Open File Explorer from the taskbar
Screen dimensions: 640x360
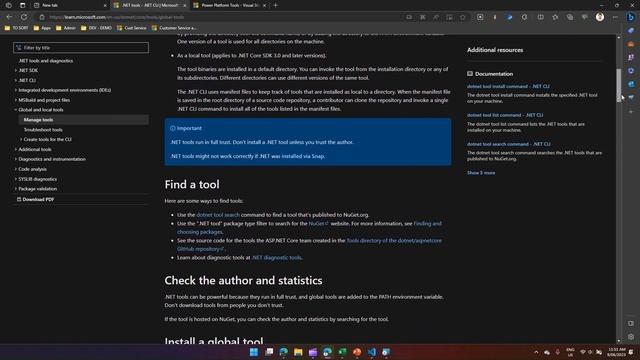tap(298, 352)
